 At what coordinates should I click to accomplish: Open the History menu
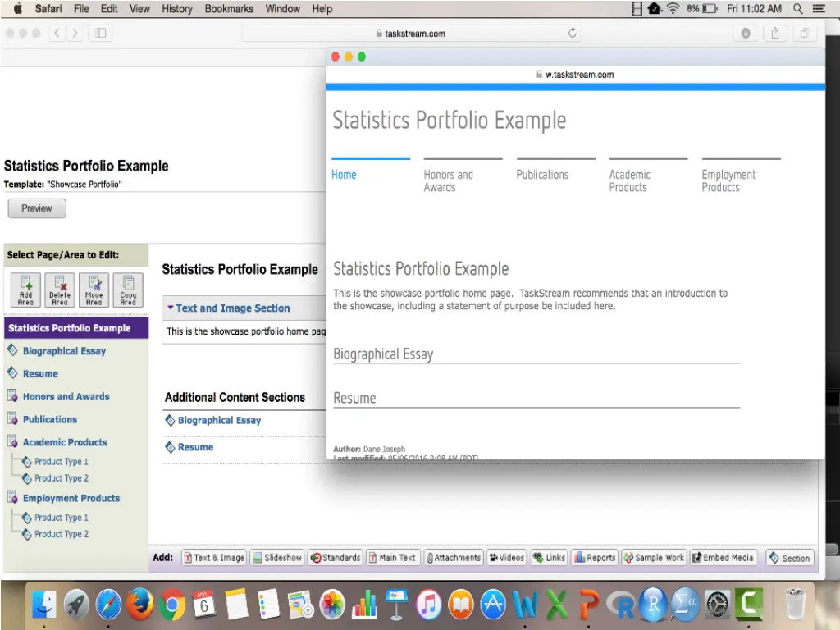[x=177, y=8]
